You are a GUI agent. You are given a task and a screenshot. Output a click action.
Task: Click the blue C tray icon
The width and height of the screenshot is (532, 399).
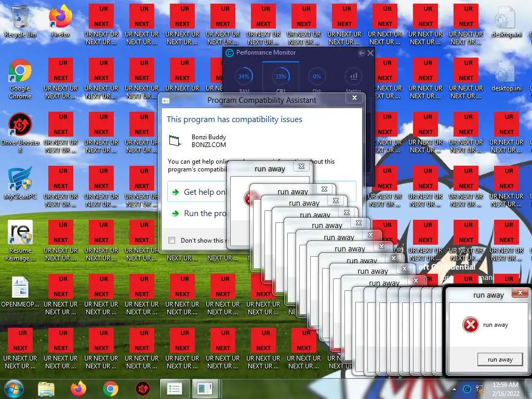coord(467,389)
